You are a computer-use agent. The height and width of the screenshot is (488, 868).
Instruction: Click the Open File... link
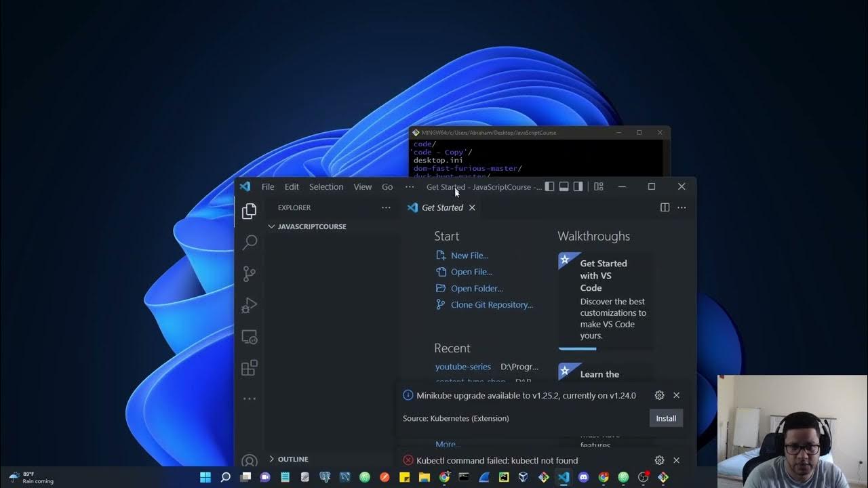471,272
